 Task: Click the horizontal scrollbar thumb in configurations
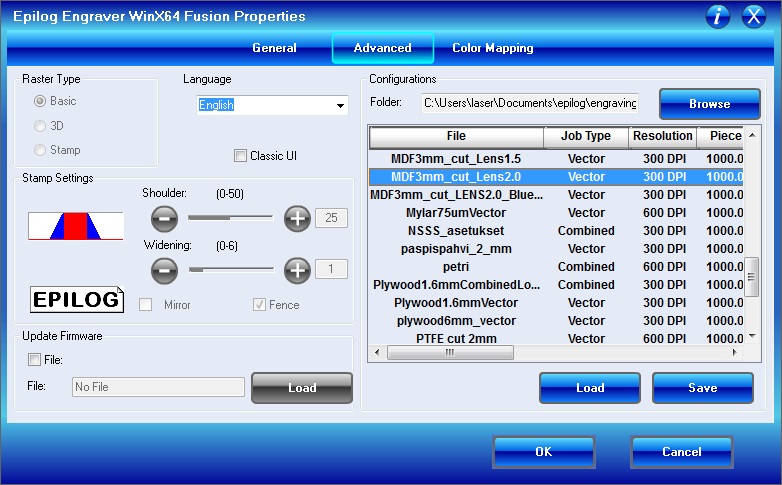(x=450, y=352)
